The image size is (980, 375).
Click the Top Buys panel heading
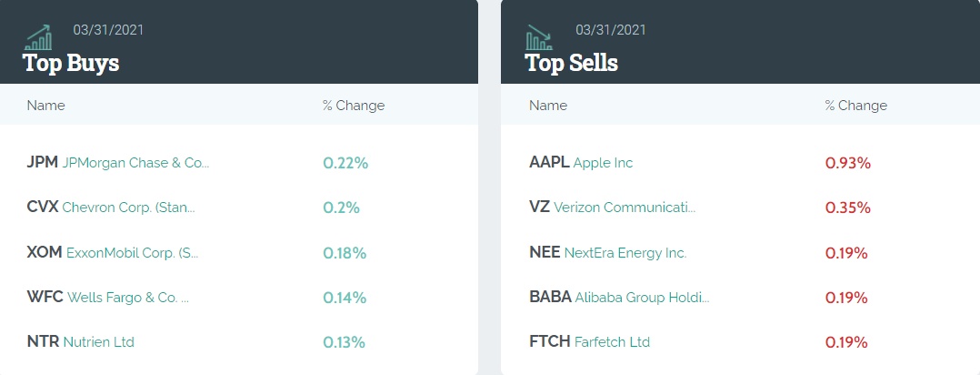click(71, 63)
